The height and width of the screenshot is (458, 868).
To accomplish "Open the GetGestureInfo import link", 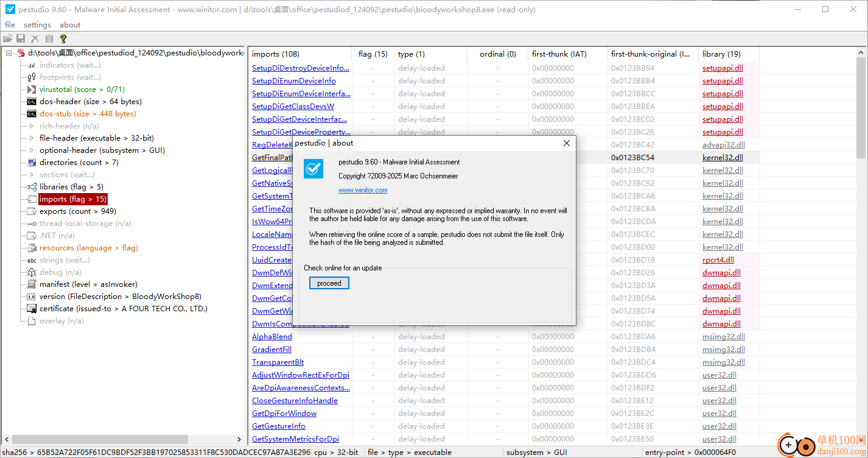I will click(x=279, y=426).
